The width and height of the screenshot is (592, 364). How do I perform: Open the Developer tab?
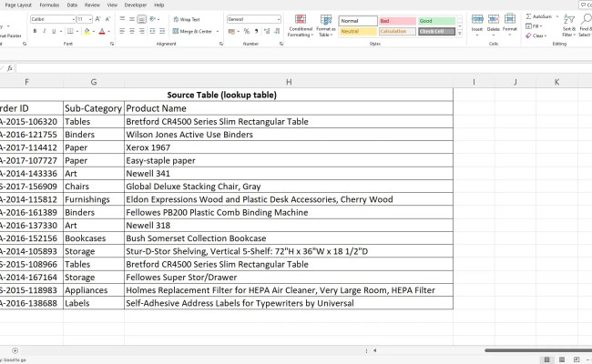136,5
